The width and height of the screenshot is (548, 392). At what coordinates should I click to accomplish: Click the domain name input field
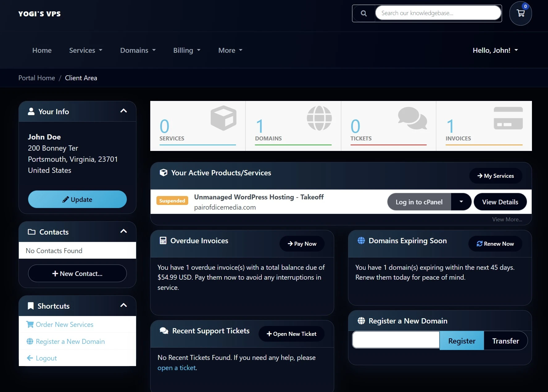coord(396,340)
